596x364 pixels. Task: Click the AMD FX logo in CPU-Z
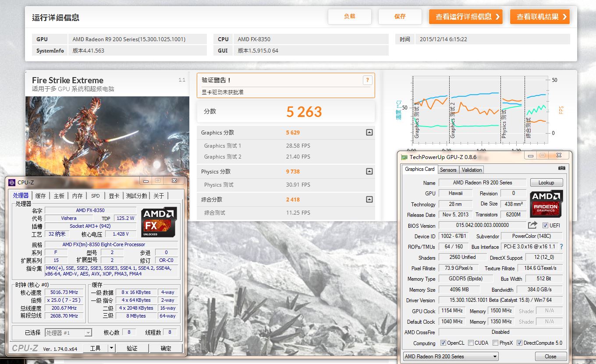[159, 222]
